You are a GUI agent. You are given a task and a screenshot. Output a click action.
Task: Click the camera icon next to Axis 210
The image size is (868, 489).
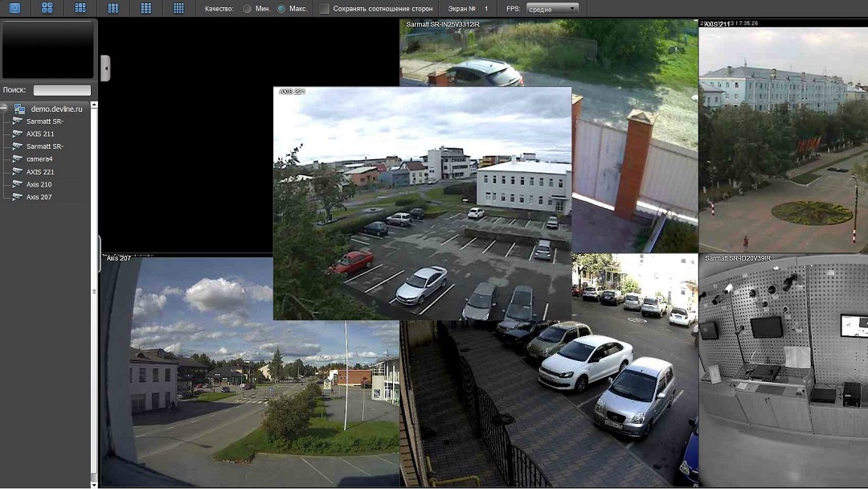click(x=18, y=184)
